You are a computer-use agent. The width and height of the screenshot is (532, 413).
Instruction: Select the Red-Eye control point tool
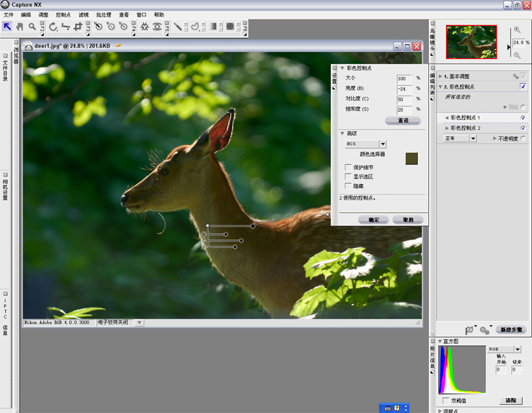point(157,27)
